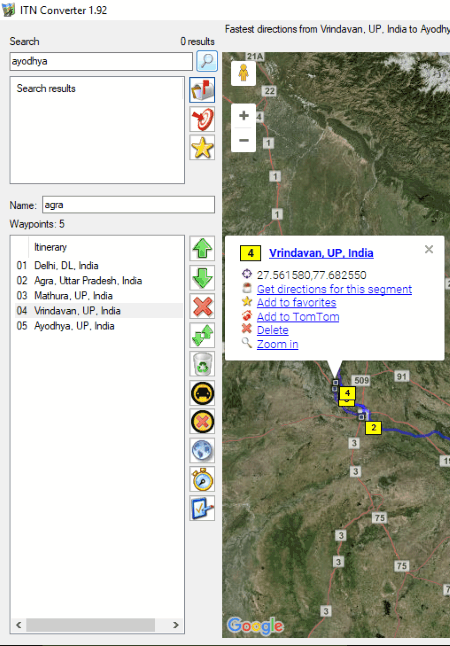Click the mailbox add-to-itinerary icon
Screen dimensions: 450x646
pyautogui.click(x=202, y=90)
